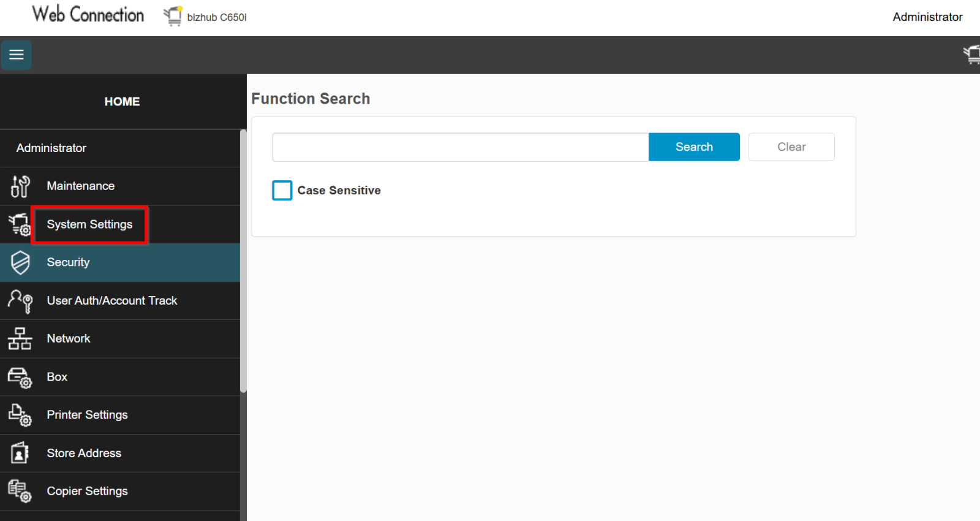Click the Network topology icon
The width and height of the screenshot is (980, 521).
click(x=20, y=339)
